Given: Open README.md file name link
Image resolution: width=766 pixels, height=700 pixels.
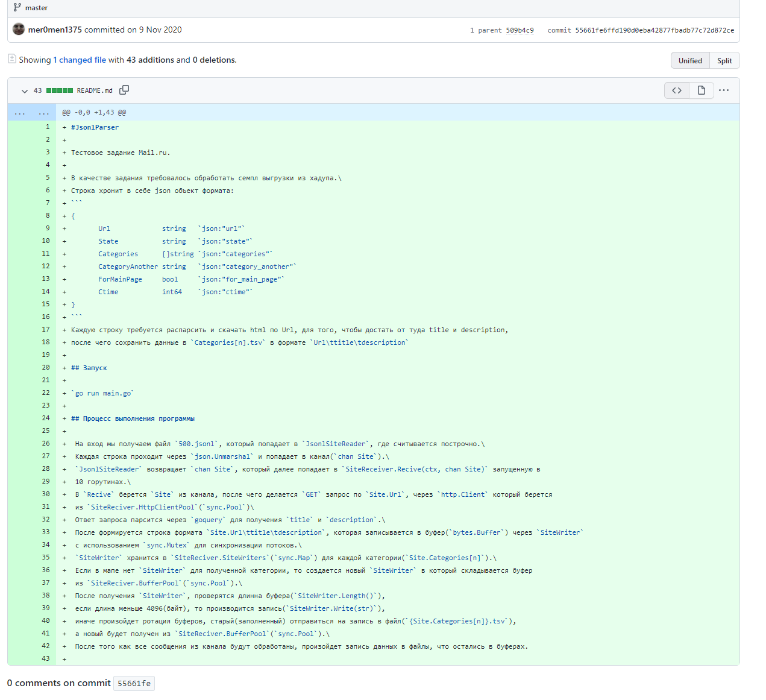Looking at the screenshot, I should [x=95, y=90].
